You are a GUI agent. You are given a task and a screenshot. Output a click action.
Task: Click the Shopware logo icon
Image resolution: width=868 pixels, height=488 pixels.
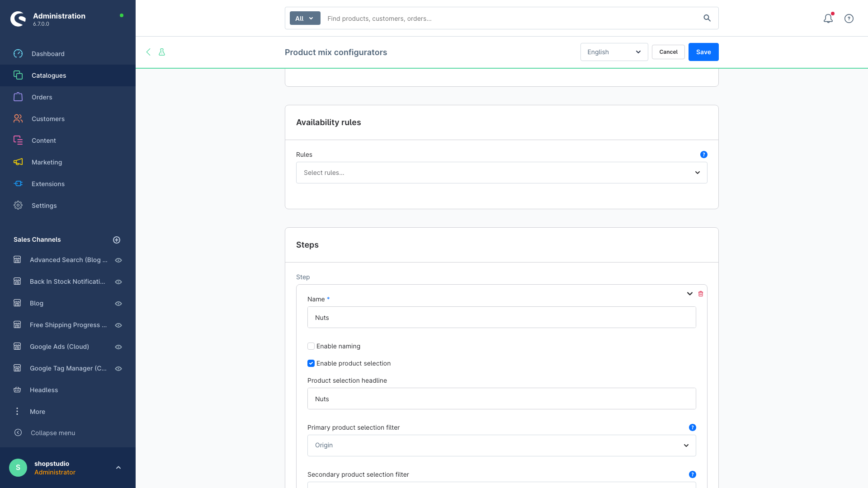coord(18,19)
